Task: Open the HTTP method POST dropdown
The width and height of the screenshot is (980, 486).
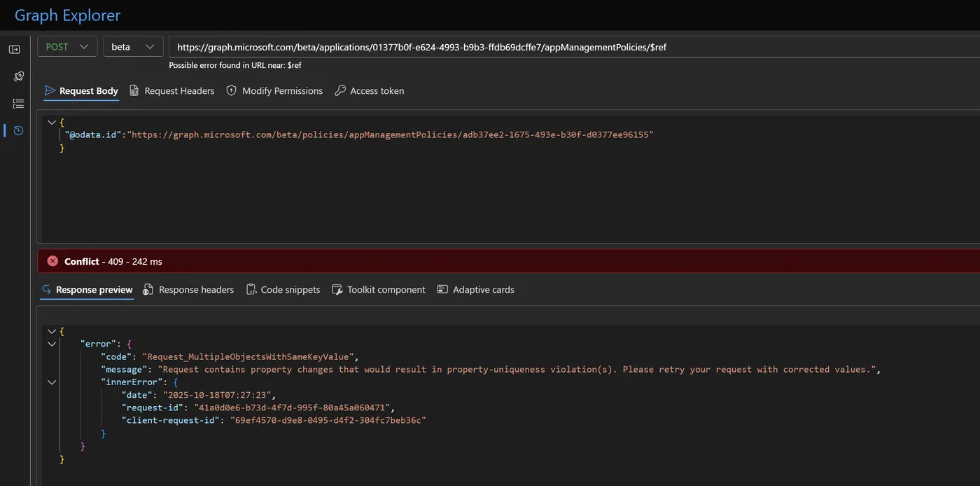Action: point(67,47)
